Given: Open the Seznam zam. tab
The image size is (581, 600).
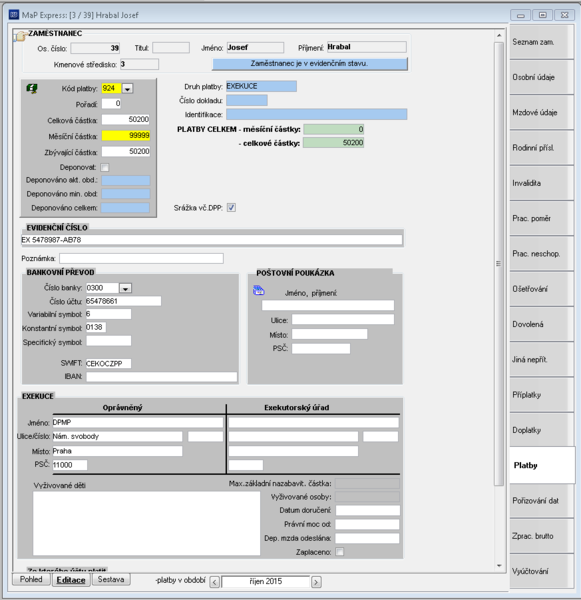Looking at the screenshot, I should tap(542, 42).
